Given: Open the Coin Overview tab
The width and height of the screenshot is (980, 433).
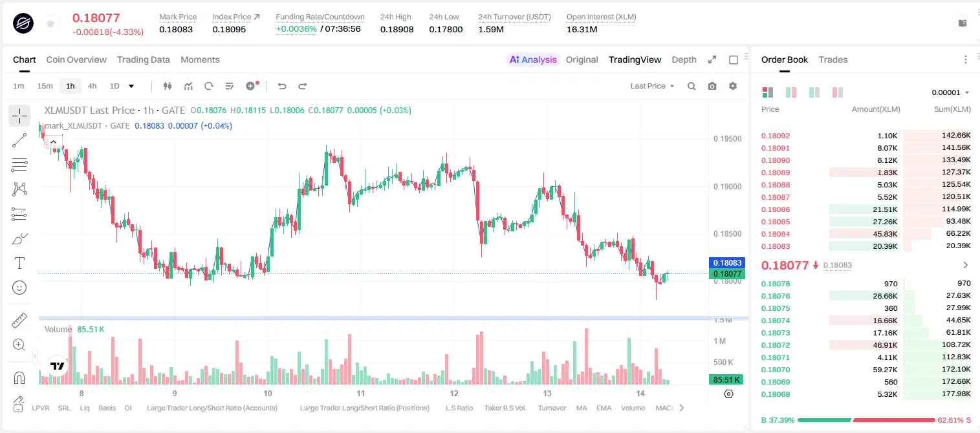Looking at the screenshot, I should tap(76, 59).
